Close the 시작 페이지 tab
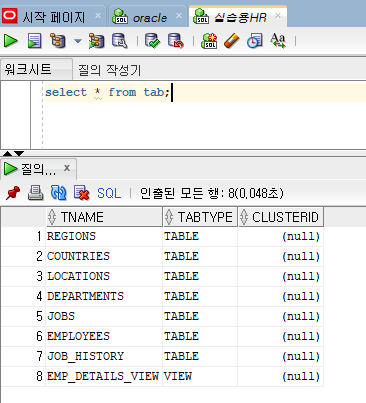Viewport: 366px width, 403px height. 98,16
